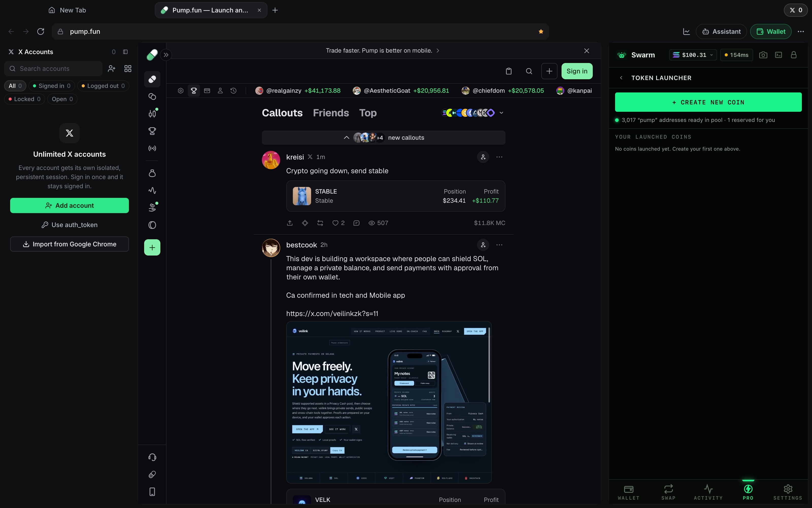Toggle the trophy leaderboard ticker icon
This screenshot has width=812, height=508.
click(194, 91)
